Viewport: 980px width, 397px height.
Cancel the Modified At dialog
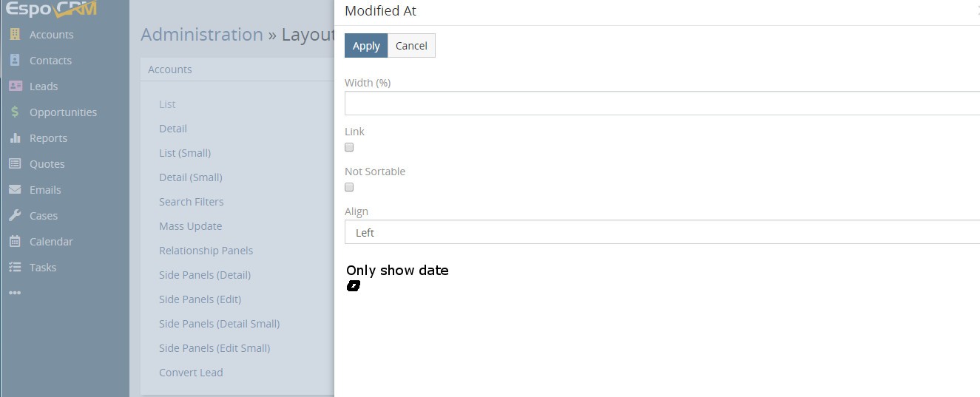coord(411,46)
